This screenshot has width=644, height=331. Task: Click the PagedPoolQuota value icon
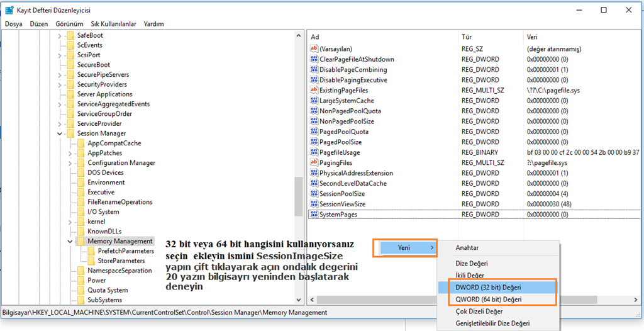314,132
